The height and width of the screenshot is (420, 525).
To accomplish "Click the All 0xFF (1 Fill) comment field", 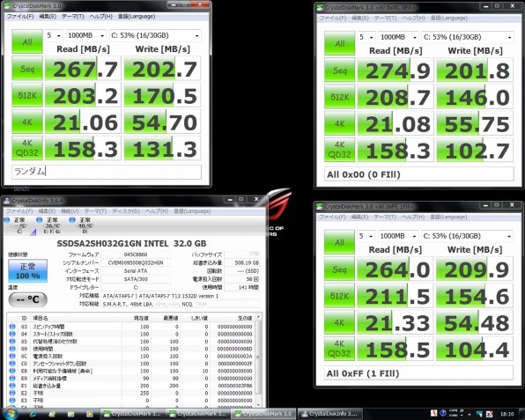I will 418,373.
